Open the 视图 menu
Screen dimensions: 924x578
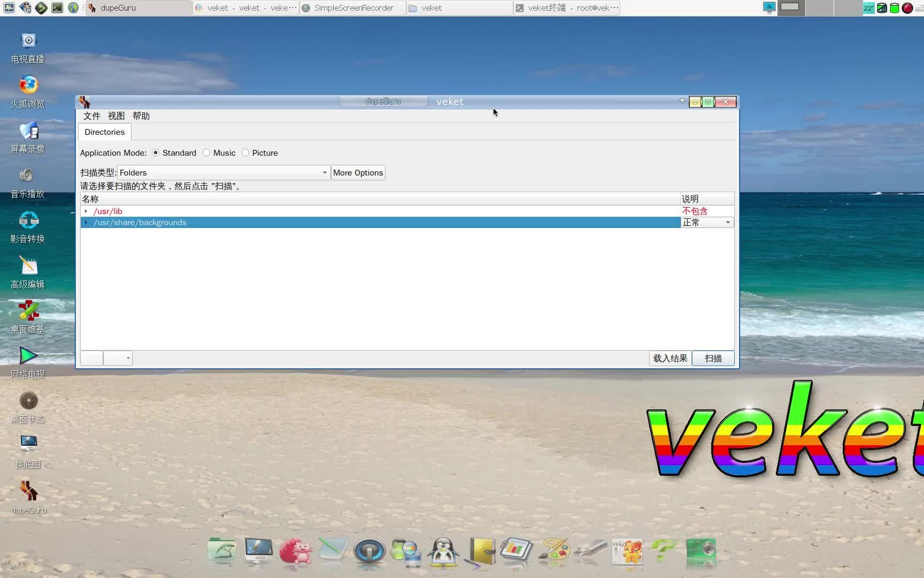(x=116, y=116)
